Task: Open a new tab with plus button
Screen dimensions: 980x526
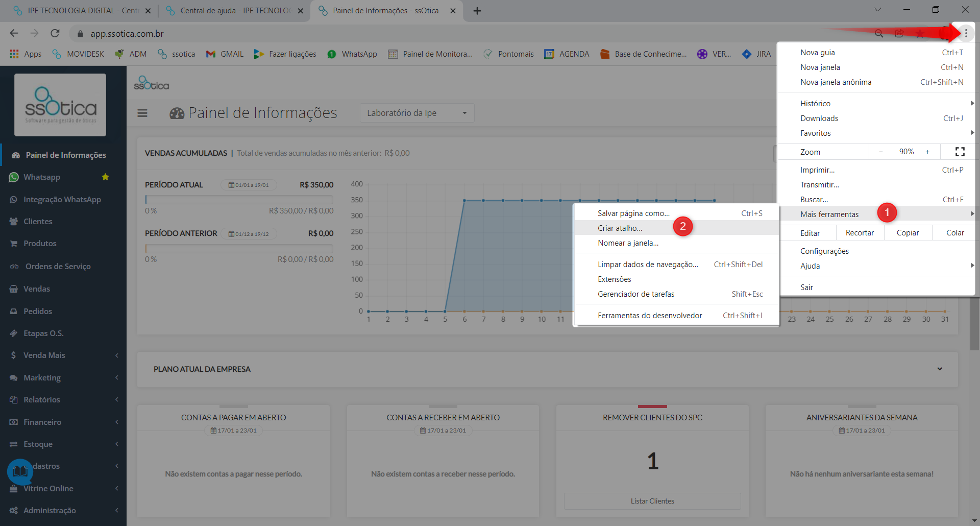Action: point(477,11)
